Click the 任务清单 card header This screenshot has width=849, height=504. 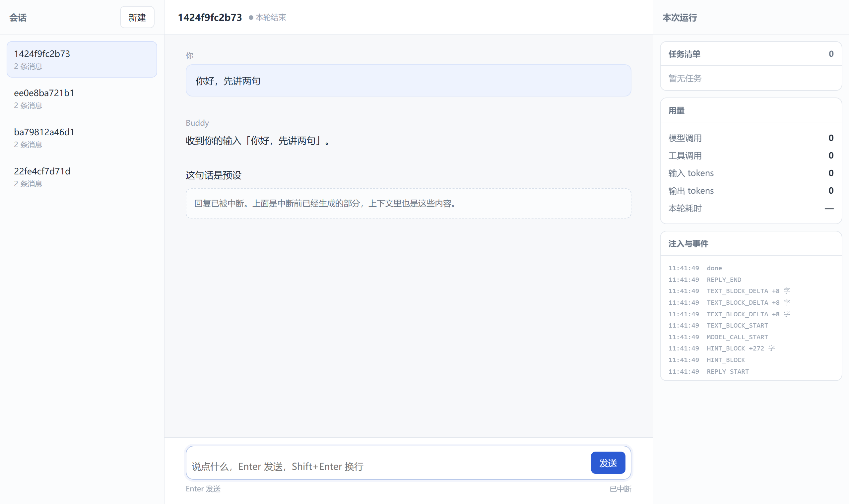point(751,54)
